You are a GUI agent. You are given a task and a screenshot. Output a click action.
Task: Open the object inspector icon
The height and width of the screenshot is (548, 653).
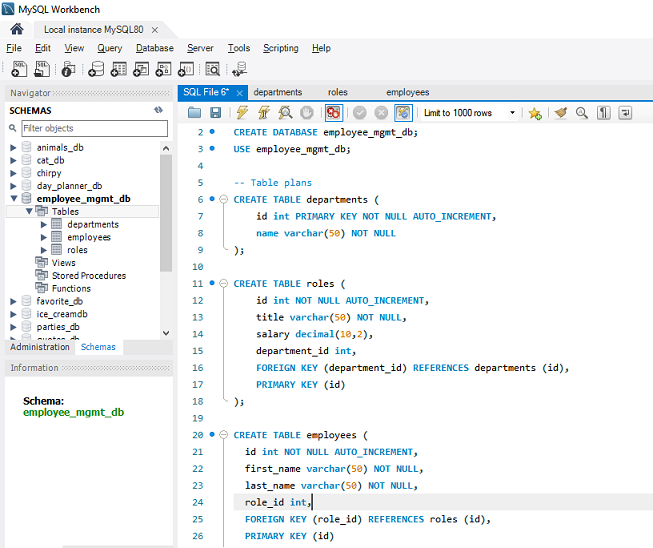[69, 69]
